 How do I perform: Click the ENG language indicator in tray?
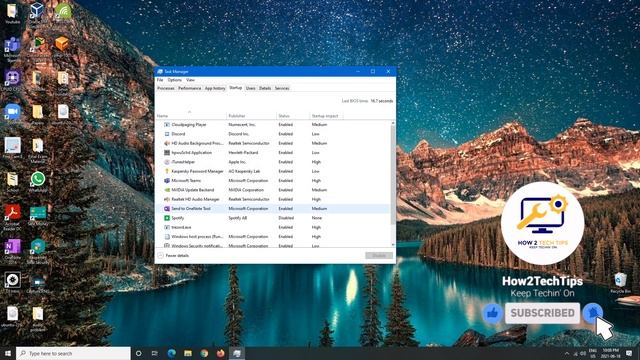pyautogui.click(x=593, y=353)
